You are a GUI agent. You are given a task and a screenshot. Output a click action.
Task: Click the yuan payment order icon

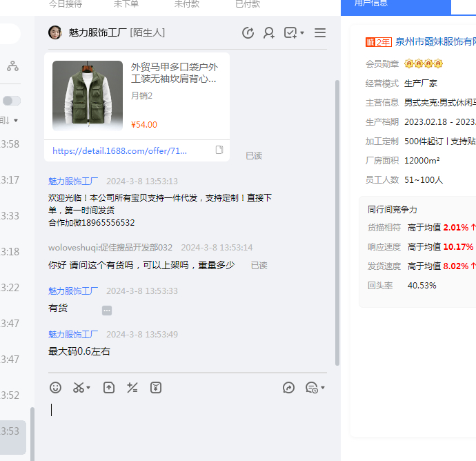(156, 388)
